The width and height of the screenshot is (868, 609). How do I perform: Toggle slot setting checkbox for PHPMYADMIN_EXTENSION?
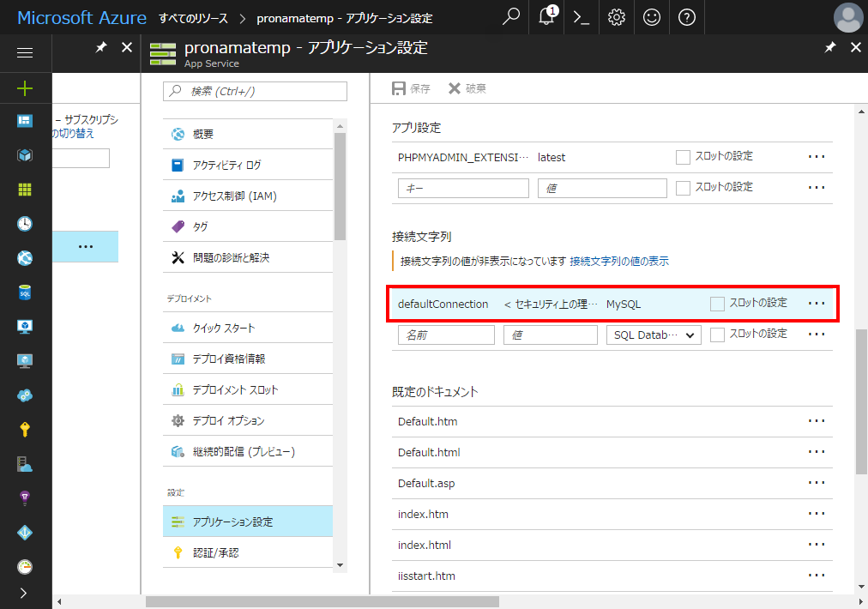(x=683, y=157)
